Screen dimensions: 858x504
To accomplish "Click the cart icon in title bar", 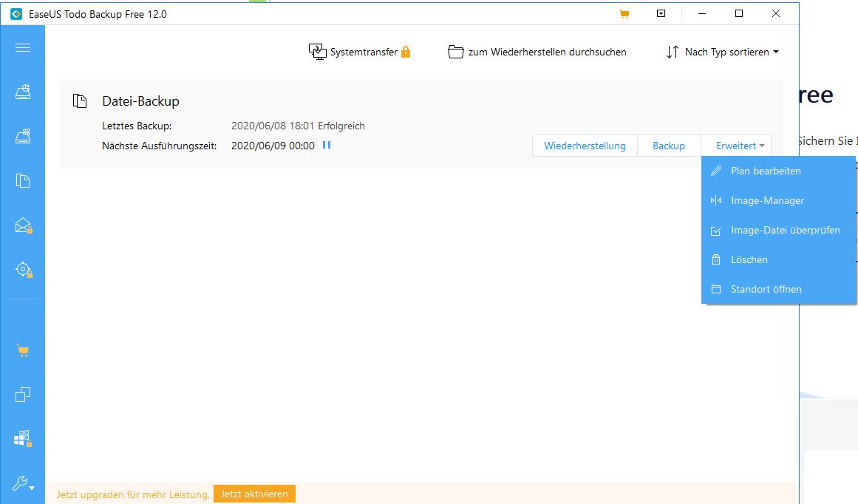I will [624, 14].
